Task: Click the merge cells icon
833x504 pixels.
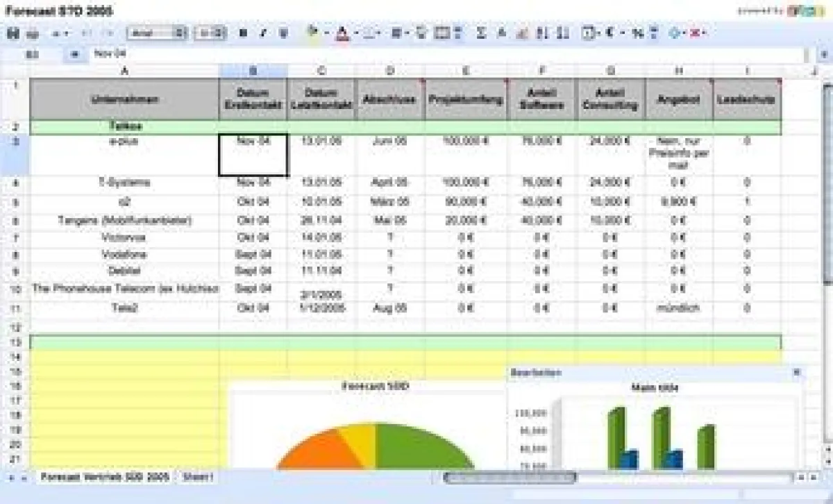Action: pos(457,32)
